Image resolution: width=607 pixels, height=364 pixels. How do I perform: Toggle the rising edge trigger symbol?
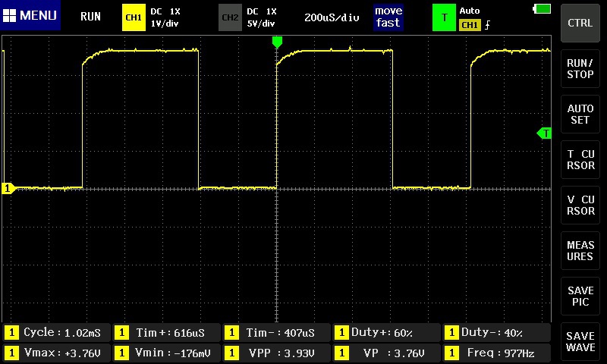coord(487,25)
